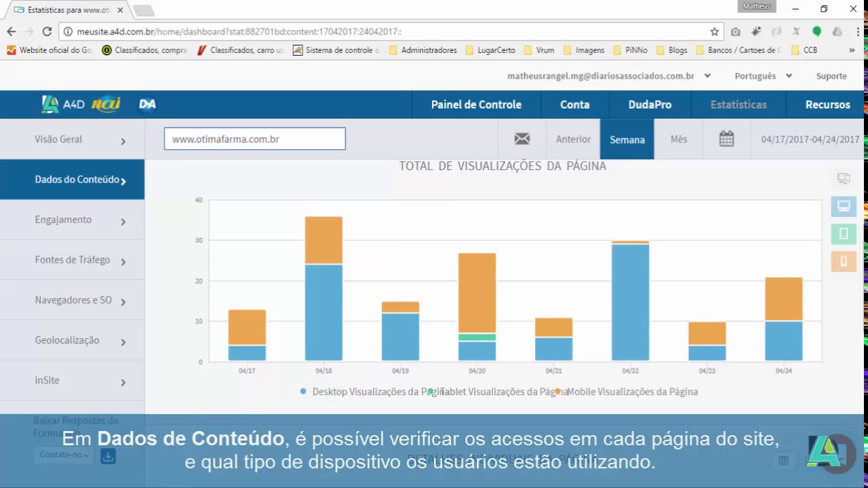Click the orange 04/20 mobile bar segment
Screen dimensions: 868x488
(x=477, y=293)
